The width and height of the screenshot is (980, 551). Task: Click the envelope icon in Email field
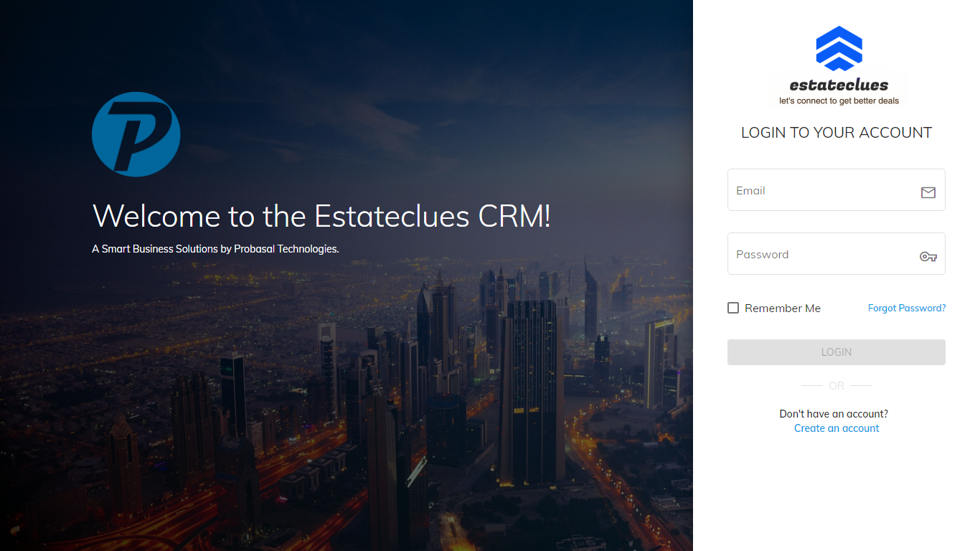coord(928,192)
